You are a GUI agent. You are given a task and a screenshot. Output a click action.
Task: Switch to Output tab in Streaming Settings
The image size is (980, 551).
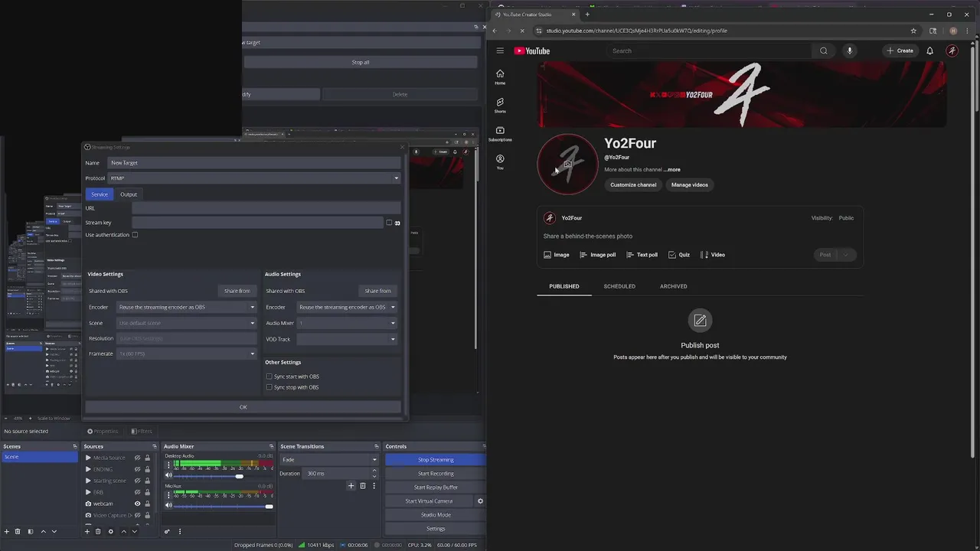(x=129, y=194)
